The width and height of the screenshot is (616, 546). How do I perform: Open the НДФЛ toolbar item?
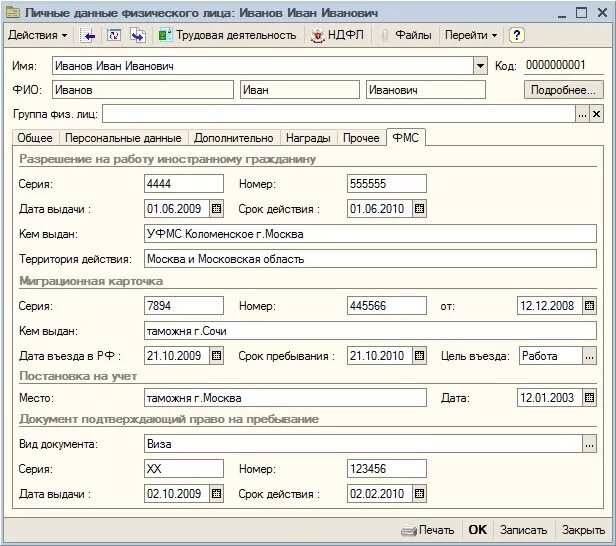click(337, 35)
